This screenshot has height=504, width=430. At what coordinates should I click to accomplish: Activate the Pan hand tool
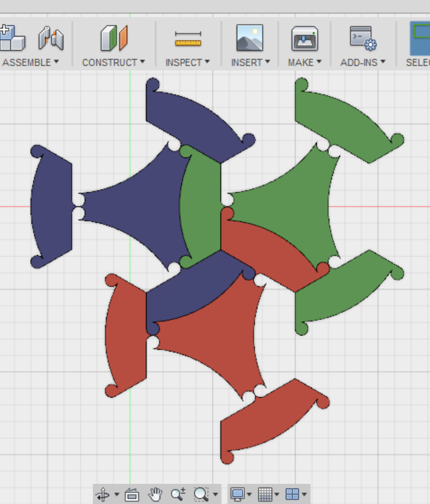[155, 494]
